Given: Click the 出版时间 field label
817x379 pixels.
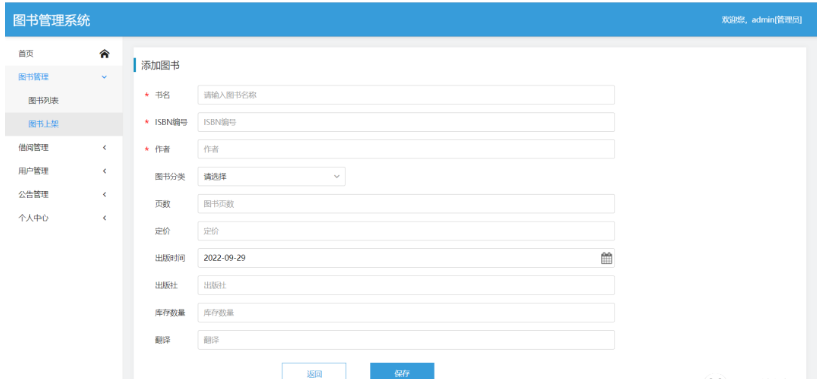Looking at the screenshot, I should click(x=170, y=258).
